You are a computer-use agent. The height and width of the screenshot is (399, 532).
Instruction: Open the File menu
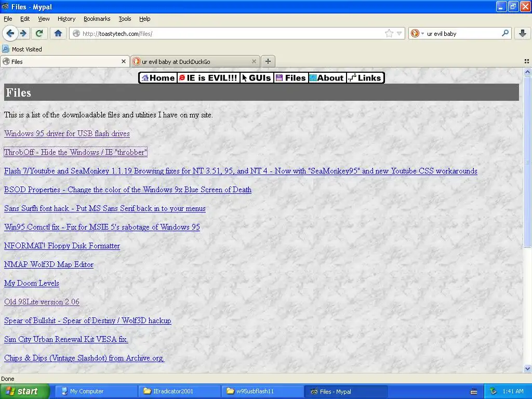click(8, 19)
